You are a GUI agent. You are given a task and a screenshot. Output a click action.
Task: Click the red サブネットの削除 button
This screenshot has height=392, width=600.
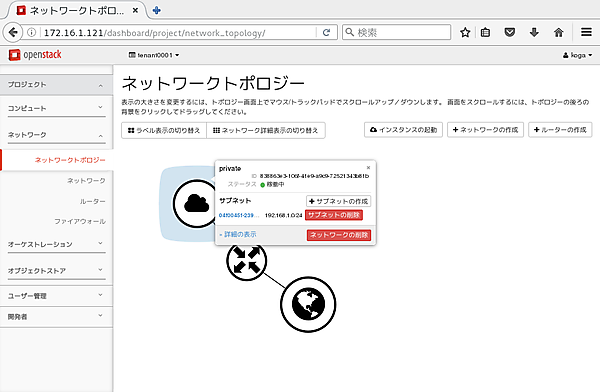click(334, 215)
